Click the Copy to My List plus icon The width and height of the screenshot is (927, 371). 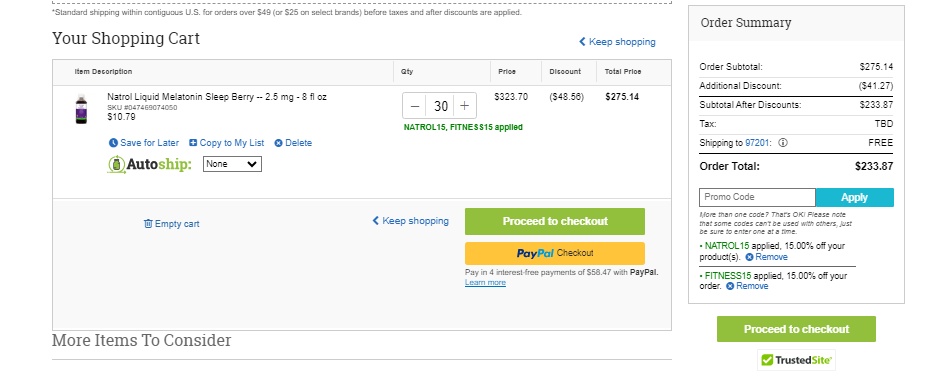[x=193, y=143]
